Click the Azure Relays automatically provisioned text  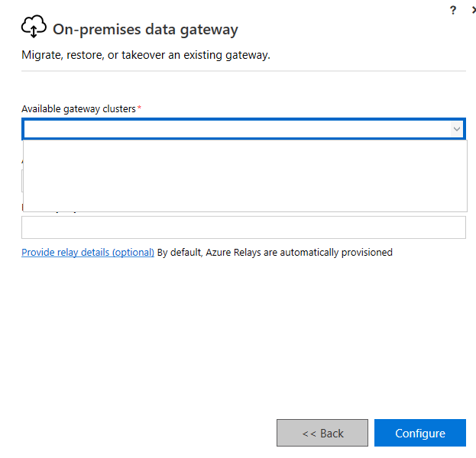point(275,253)
